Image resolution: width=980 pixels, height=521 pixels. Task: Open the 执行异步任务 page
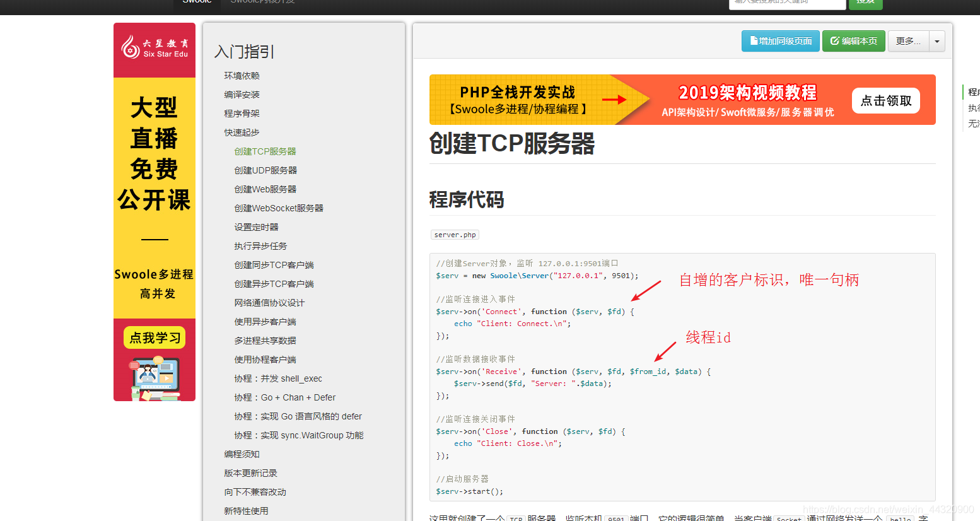point(260,246)
